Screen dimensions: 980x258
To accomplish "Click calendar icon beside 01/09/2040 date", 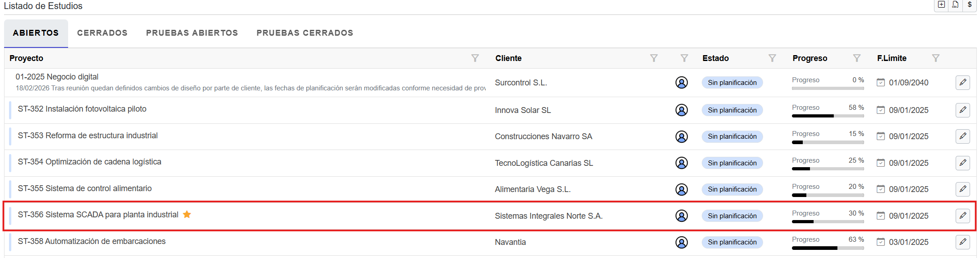I will [x=880, y=83].
